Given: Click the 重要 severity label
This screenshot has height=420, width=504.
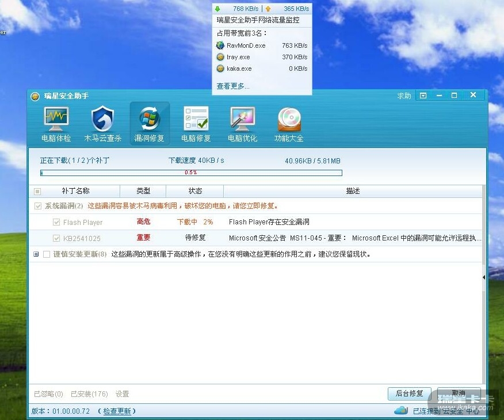Looking at the screenshot, I should pyautogui.click(x=143, y=238).
